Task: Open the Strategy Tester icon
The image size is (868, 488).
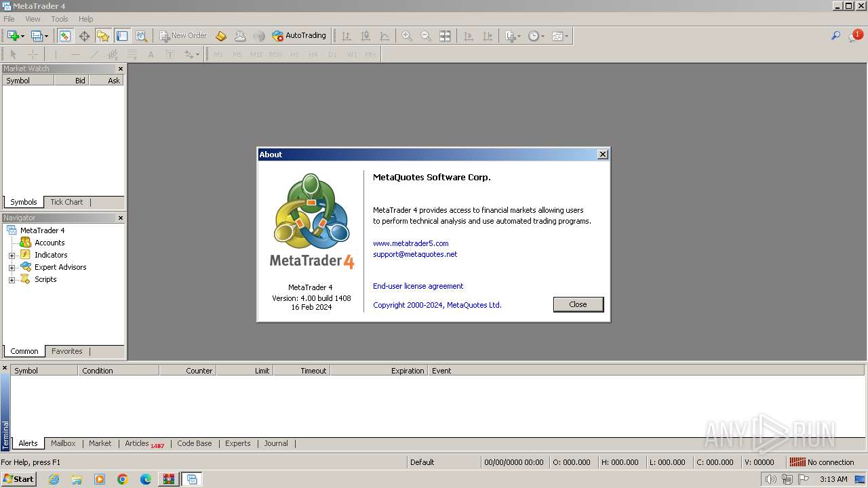Action: pyautogui.click(x=141, y=36)
